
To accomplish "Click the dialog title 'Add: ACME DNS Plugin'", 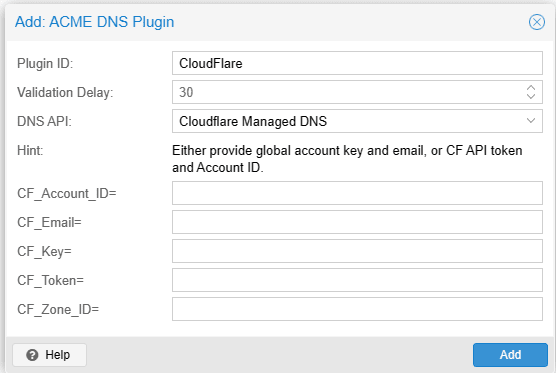I will click(94, 22).
